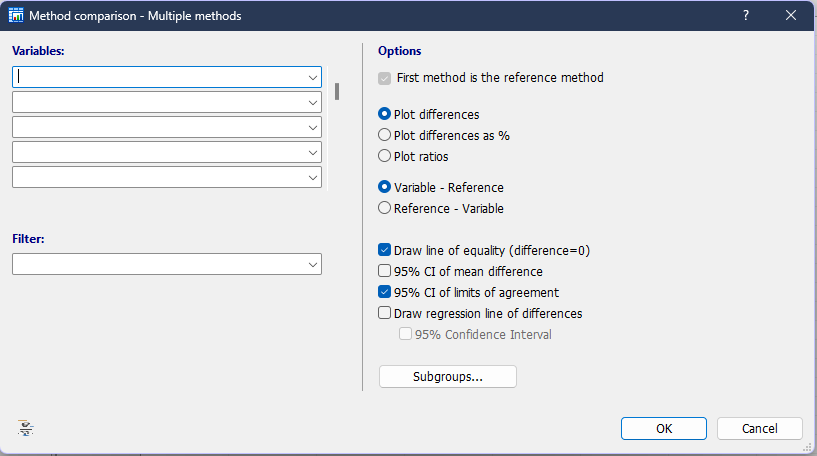Expand the second Variables dropdown
817x456 pixels.
pyautogui.click(x=313, y=102)
